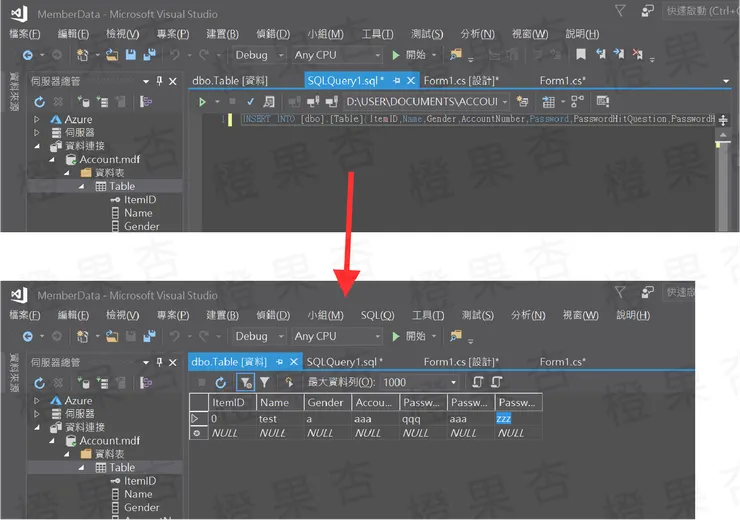Refresh data grid in bottom window toolbar
Viewport: 740px width, 520px height.
(x=220, y=383)
